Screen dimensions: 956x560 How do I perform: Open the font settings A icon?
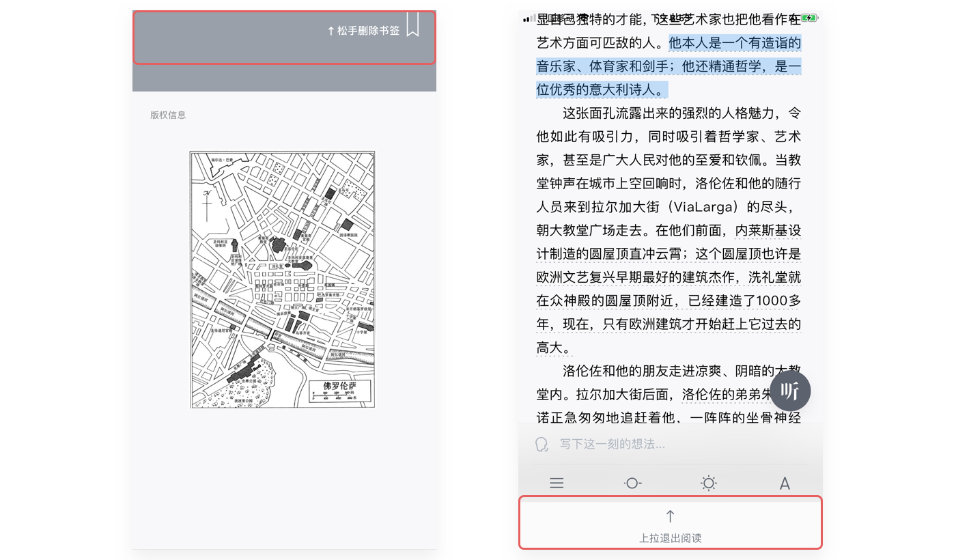[x=785, y=484]
